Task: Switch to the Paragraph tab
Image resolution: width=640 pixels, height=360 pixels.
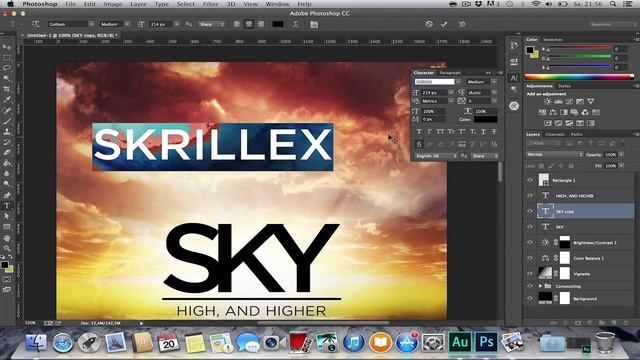Action: (x=450, y=73)
